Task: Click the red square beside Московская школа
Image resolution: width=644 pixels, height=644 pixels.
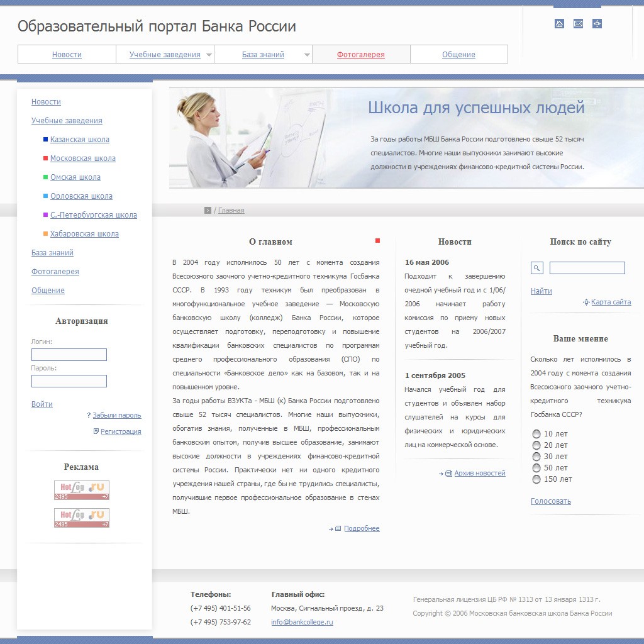Action: click(45, 158)
